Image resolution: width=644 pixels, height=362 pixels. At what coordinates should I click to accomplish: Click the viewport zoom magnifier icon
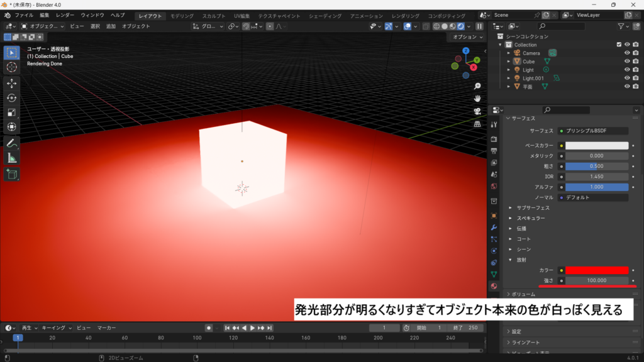click(x=477, y=86)
